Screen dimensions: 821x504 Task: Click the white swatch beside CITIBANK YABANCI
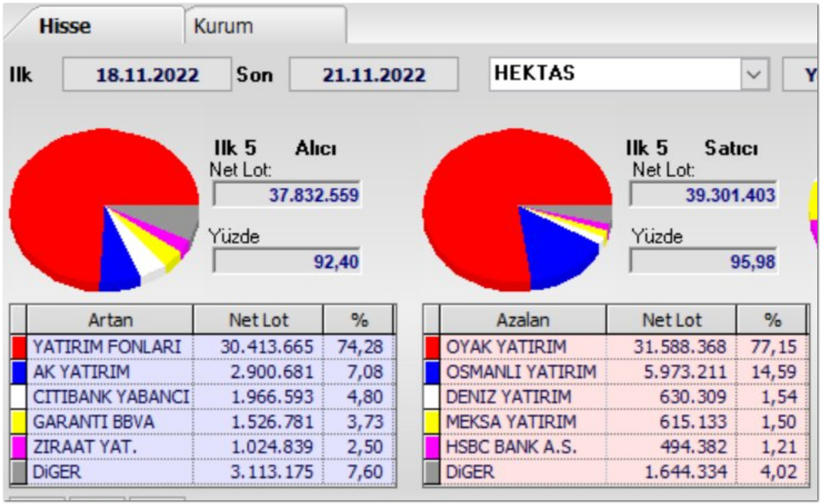[19, 397]
